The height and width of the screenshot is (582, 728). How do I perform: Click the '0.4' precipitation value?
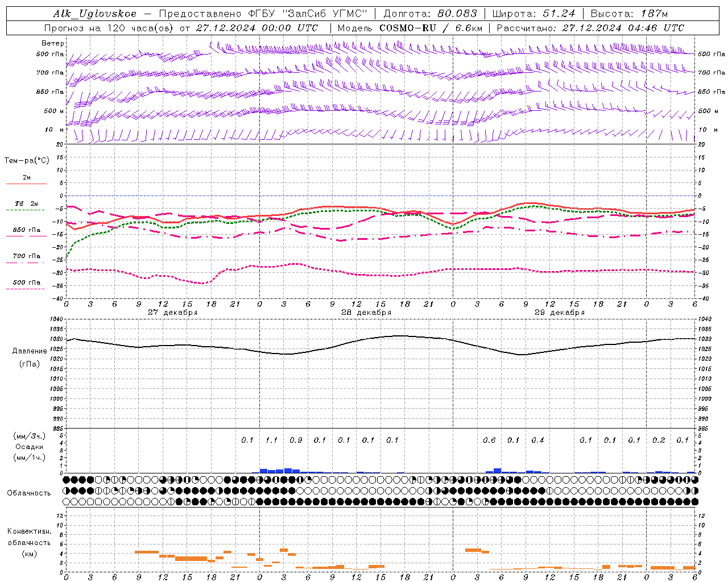point(537,440)
